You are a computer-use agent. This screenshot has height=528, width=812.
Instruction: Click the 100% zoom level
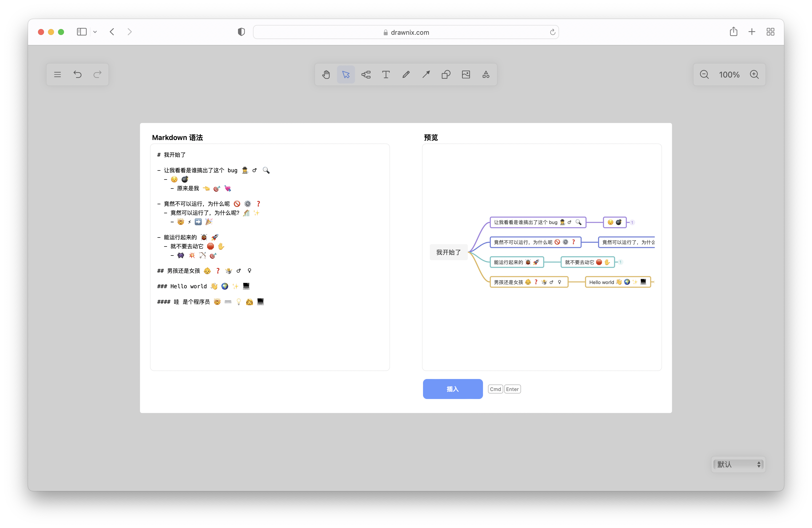pos(729,74)
